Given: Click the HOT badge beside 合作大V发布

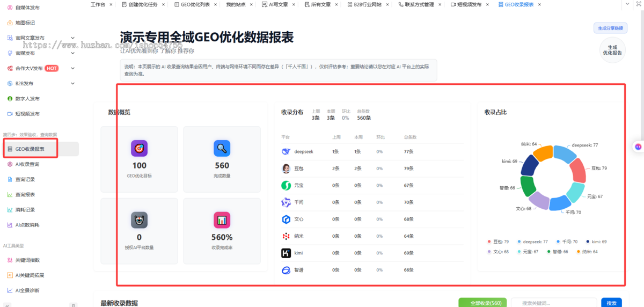Looking at the screenshot, I should pos(52,68).
